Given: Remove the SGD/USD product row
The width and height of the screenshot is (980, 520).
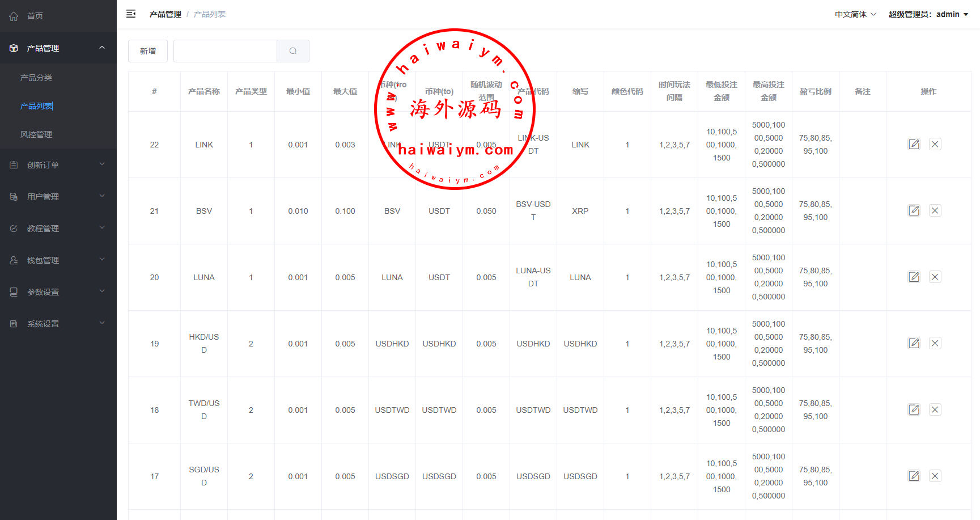Looking at the screenshot, I should click(x=935, y=476).
